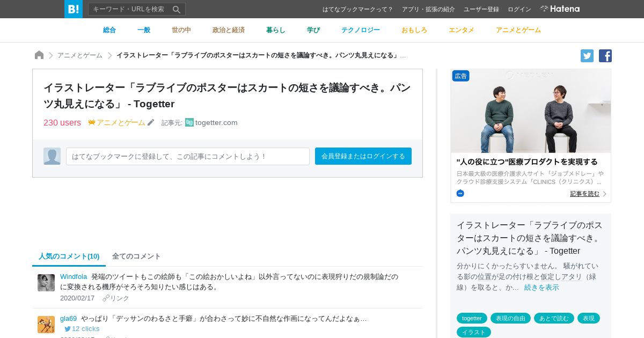
Task: Switch to 人気のコメント(10) tab
Action: [69, 256]
